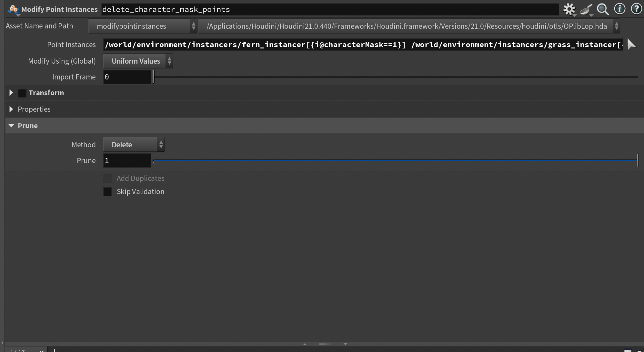The width and height of the screenshot is (644, 352).
Task: Click the magnifying glass search parameters icon
Action: [602, 9]
